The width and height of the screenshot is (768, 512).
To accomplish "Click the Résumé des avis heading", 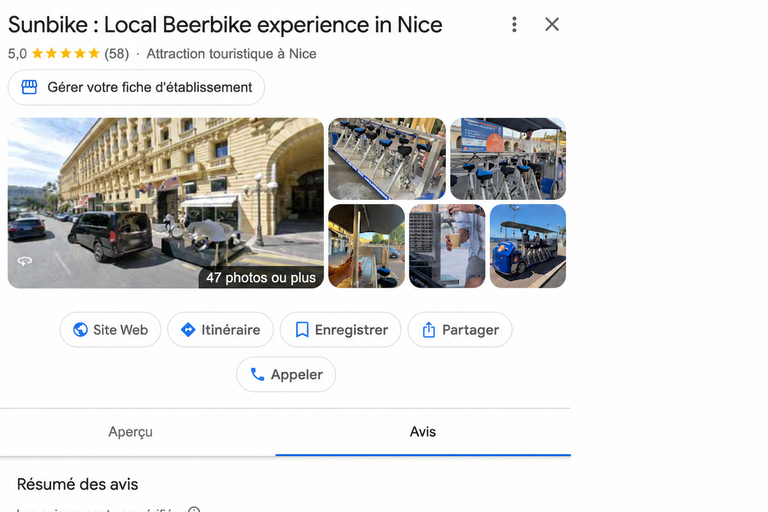I will tap(77, 485).
